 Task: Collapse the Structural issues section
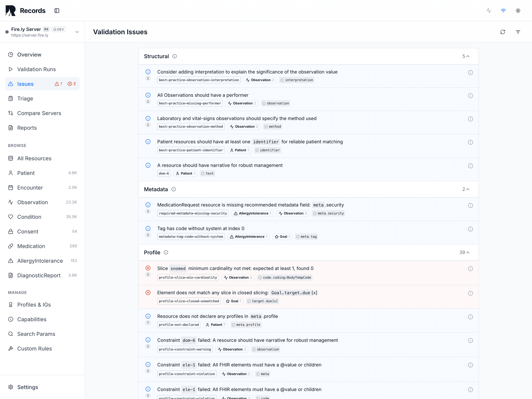coord(467,56)
